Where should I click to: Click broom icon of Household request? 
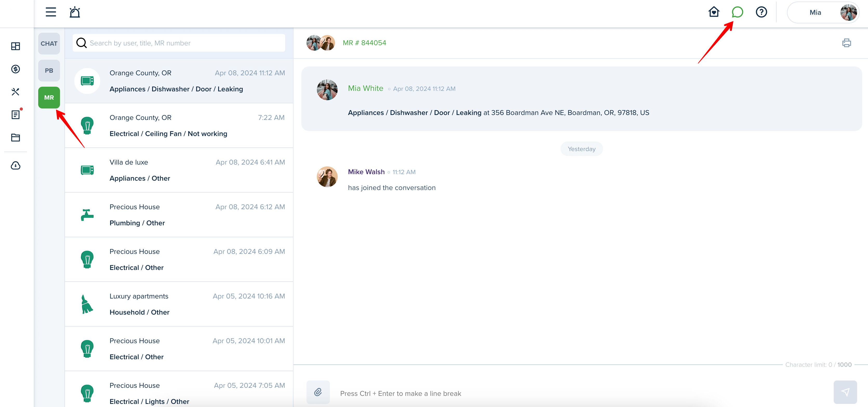click(x=87, y=304)
